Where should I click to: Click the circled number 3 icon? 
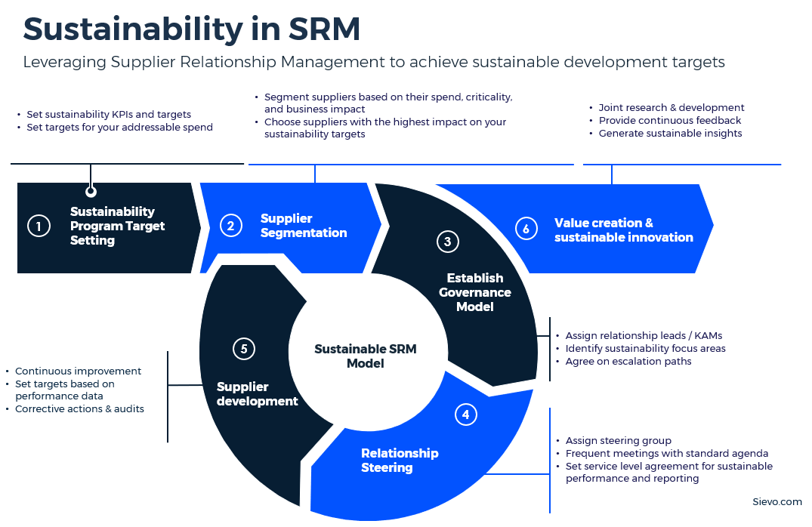447,242
